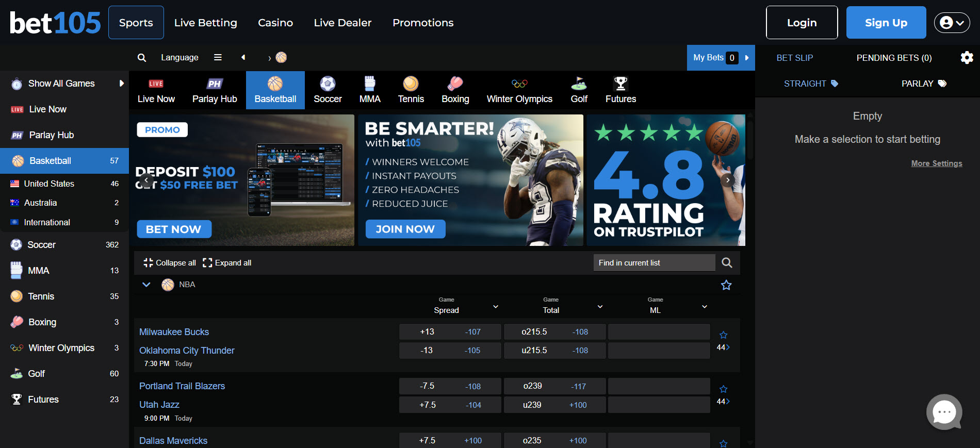
Task: Open the account profile dropdown
Action: point(952,23)
